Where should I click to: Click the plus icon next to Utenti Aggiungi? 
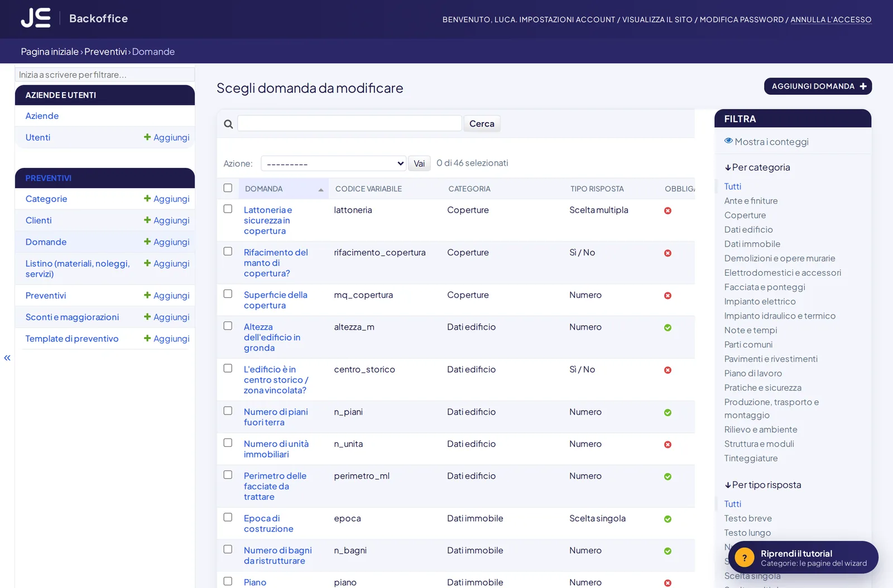[147, 137]
